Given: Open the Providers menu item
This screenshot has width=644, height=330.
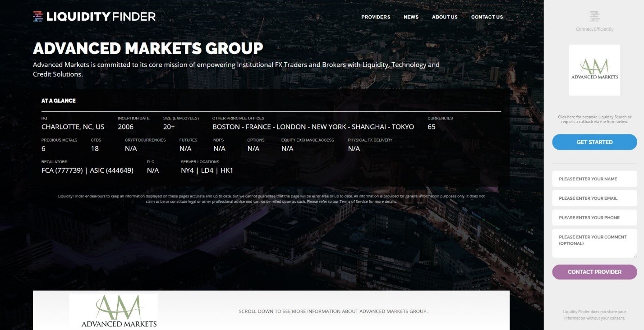Looking at the screenshot, I should [x=376, y=17].
